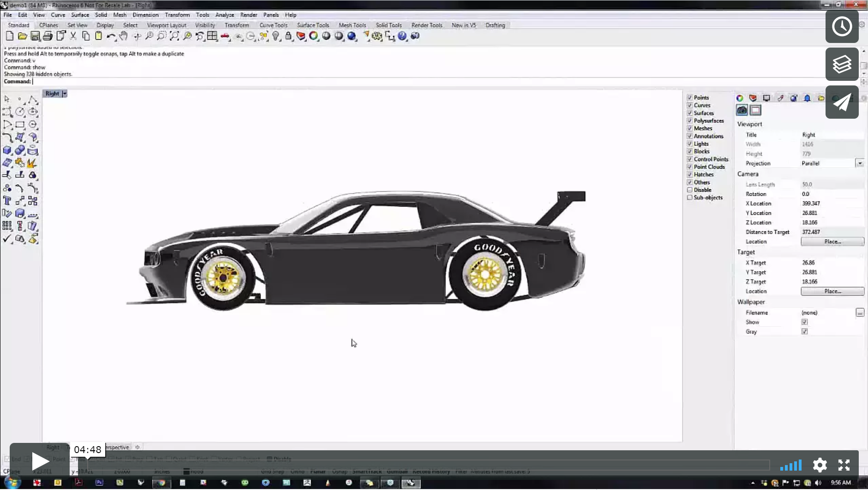The height and width of the screenshot is (490, 868).
Task: Open the Analyze menu
Action: 225,15
